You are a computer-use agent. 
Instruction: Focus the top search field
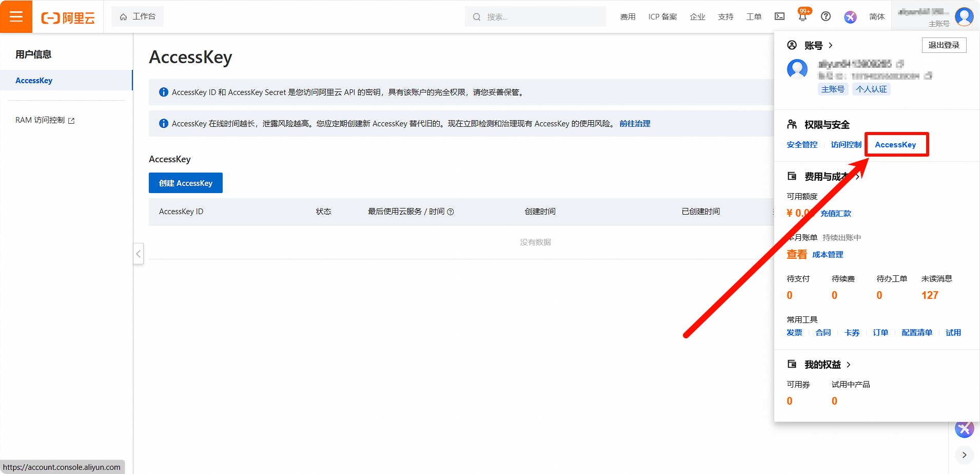(x=535, y=16)
